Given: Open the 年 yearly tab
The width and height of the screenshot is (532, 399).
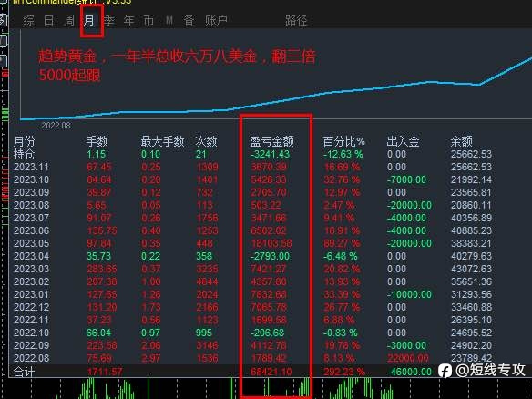Looking at the screenshot, I should click(x=129, y=20).
